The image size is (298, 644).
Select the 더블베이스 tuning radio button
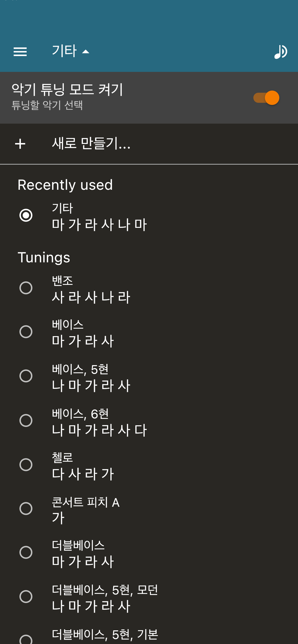[26, 552]
